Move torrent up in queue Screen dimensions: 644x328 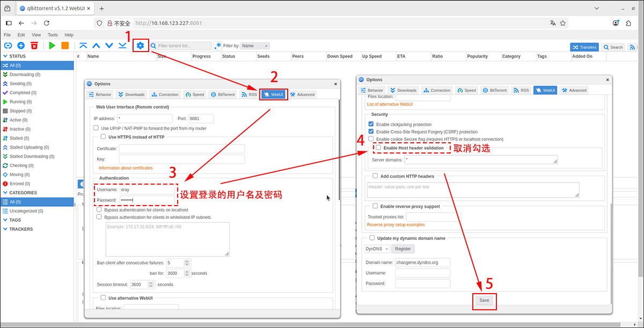96,46
